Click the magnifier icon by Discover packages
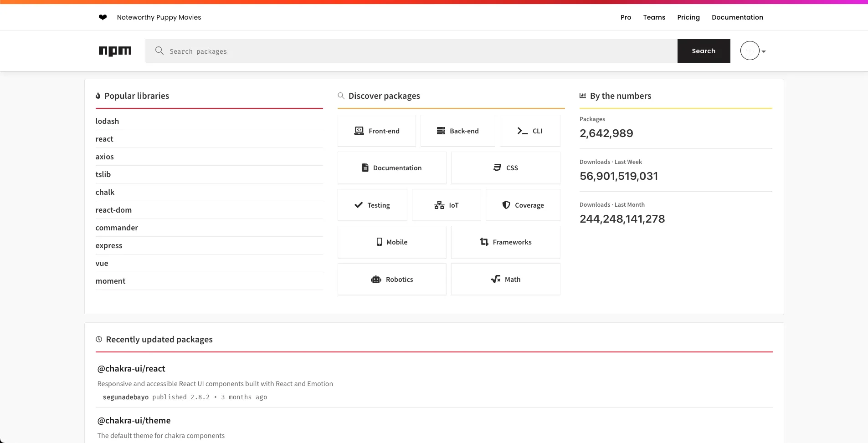The height and width of the screenshot is (443, 868). pos(341,96)
